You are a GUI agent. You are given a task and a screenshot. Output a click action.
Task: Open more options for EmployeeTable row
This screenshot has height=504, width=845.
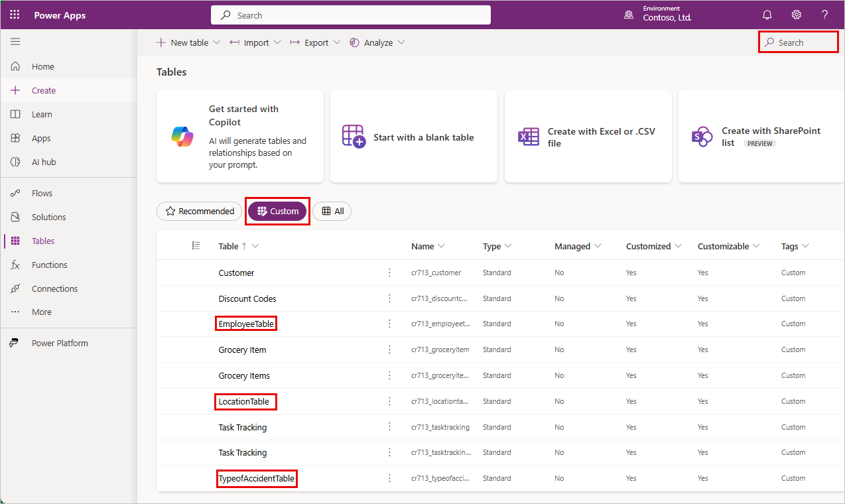pyautogui.click(x=389, y=324)
